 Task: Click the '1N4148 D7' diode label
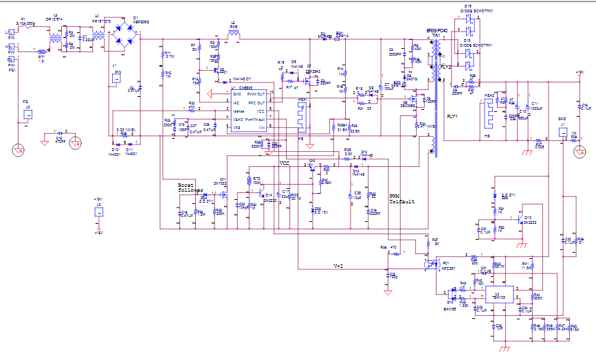coord(241,79)
